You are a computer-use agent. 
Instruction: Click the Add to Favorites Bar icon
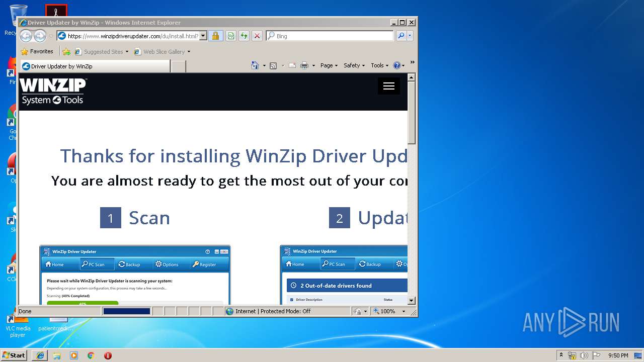[x=66, y=51]
